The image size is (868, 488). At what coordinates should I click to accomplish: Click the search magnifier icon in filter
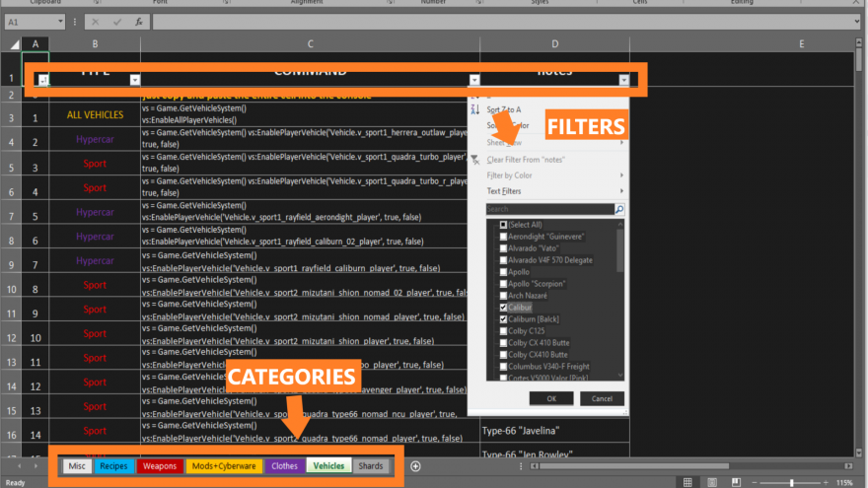[x=618, y=210]
